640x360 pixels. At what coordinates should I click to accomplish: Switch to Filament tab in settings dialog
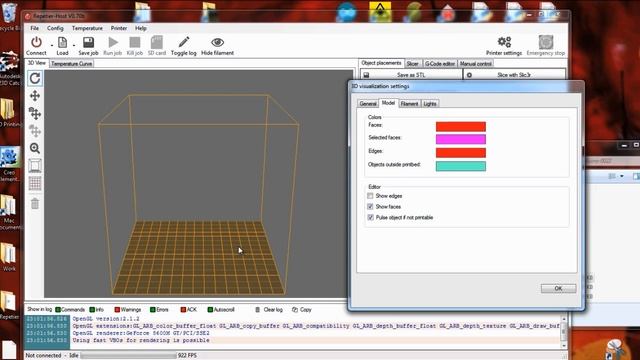409,104
